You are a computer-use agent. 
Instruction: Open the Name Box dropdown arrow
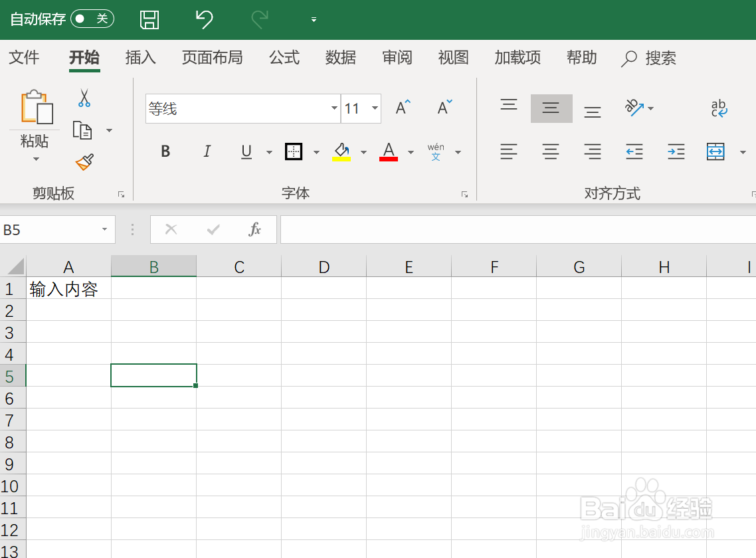coord(104,230)
